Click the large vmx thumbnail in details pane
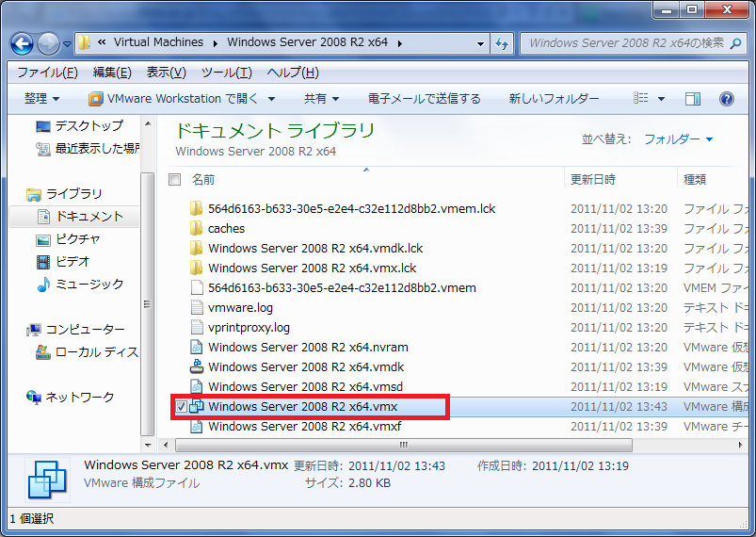 pyautogui.click(x=47, y=480)
